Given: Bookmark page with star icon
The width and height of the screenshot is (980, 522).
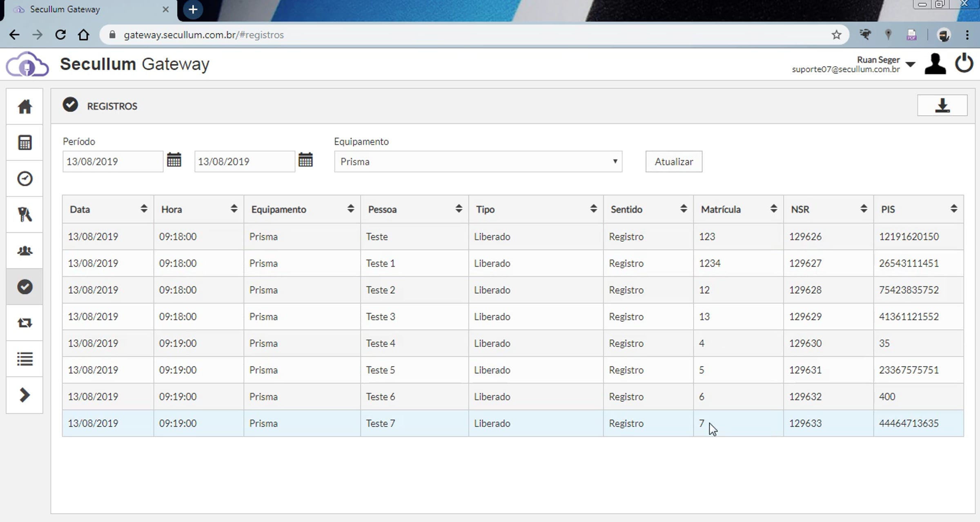Looking at the screenshot, I should 836,35.
